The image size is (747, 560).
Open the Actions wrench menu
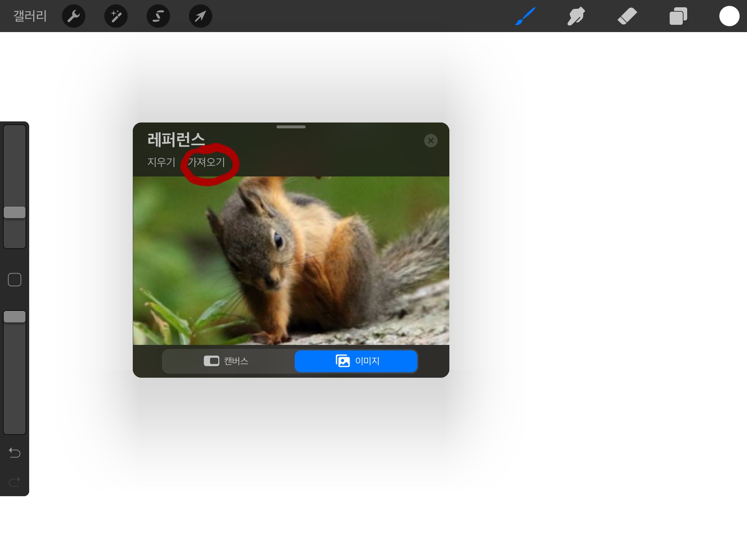pos(74,16)
